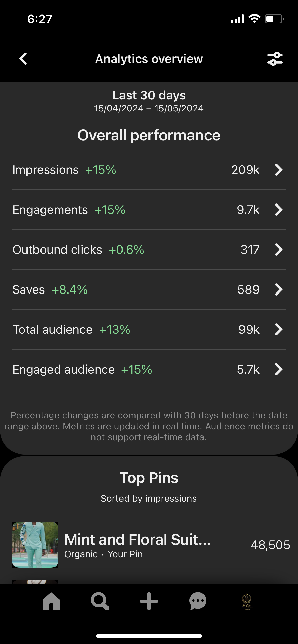This screenshot has width=298, height=644.
Task: Open the Engaged audience row
Action: [x=149, y=370]
